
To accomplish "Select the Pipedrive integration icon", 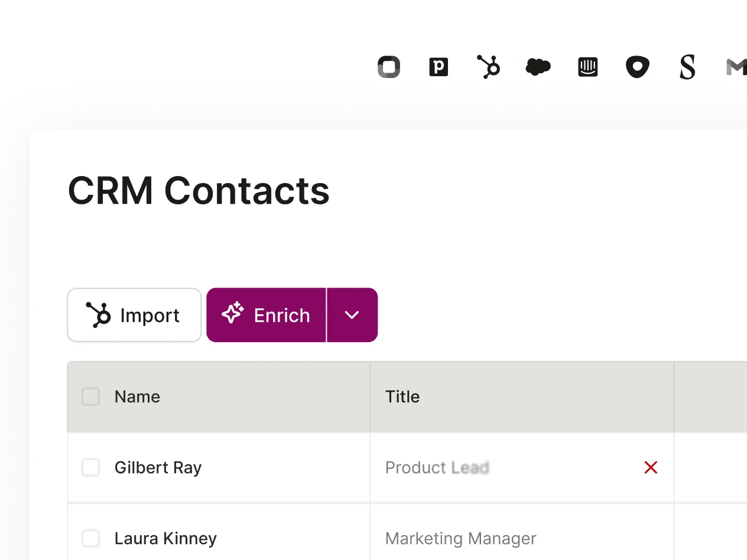I will 439,67.
